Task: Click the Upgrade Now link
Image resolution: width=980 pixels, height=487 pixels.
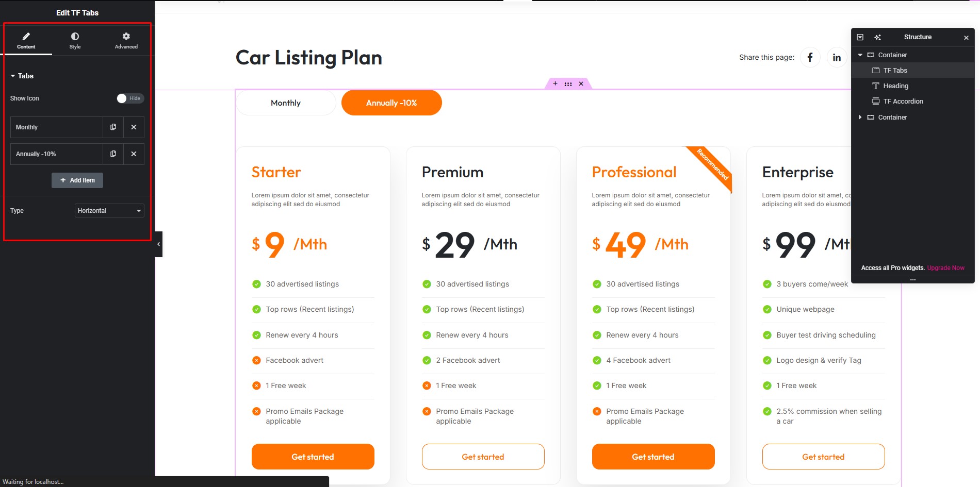Action: click(945, 268)
